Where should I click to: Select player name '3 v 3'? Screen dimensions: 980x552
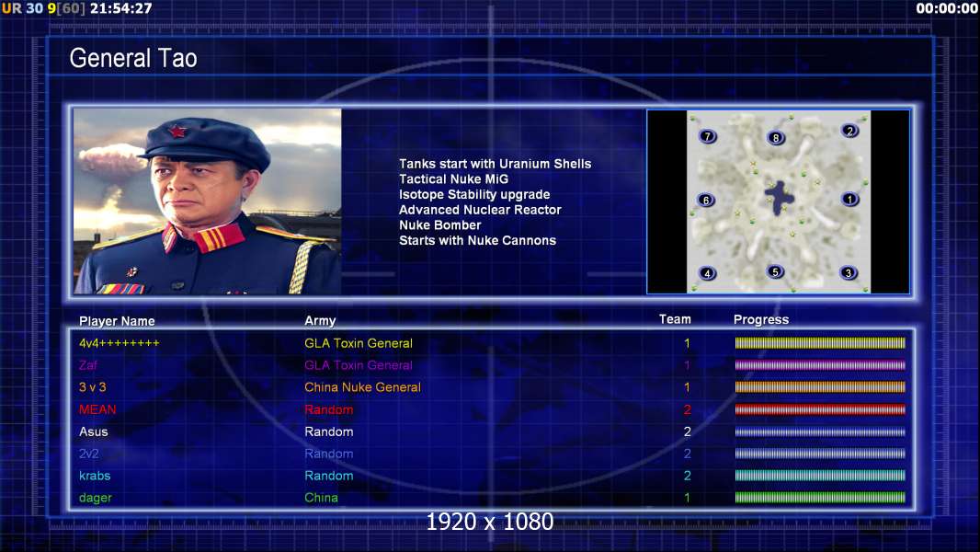click(x=93, y=387)
